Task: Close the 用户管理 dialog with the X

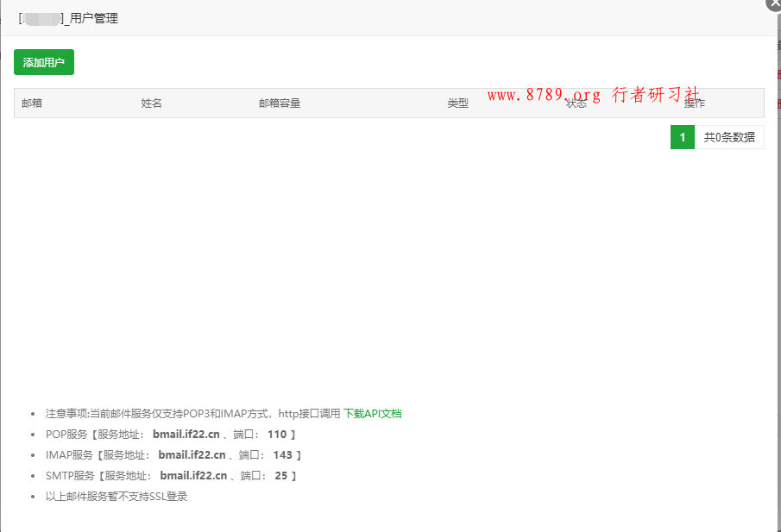Action: (x=774, y=3)
